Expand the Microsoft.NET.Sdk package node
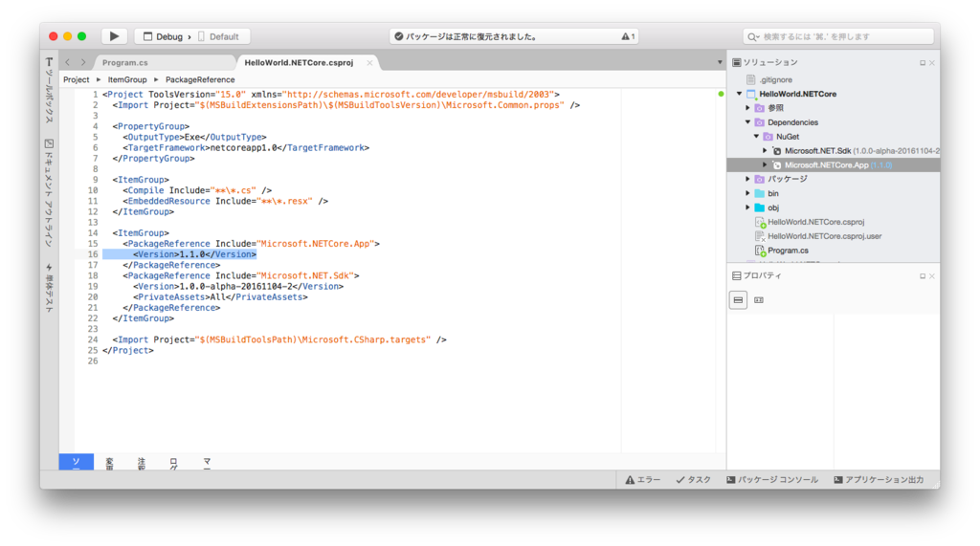 pos(765,150)
